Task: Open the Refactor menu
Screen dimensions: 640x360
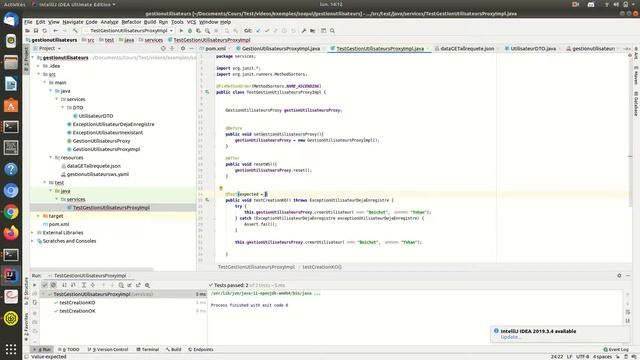Action: 131,22
